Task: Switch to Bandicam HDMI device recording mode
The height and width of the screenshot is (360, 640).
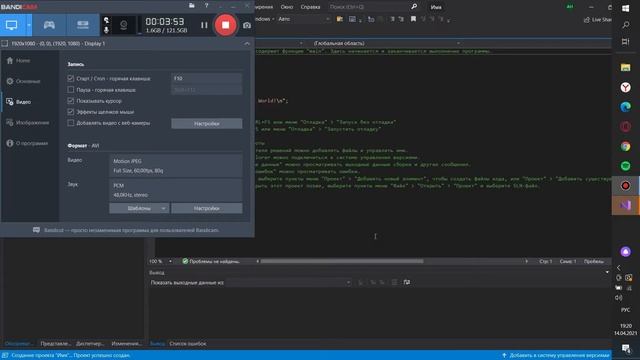Action: 82,25
